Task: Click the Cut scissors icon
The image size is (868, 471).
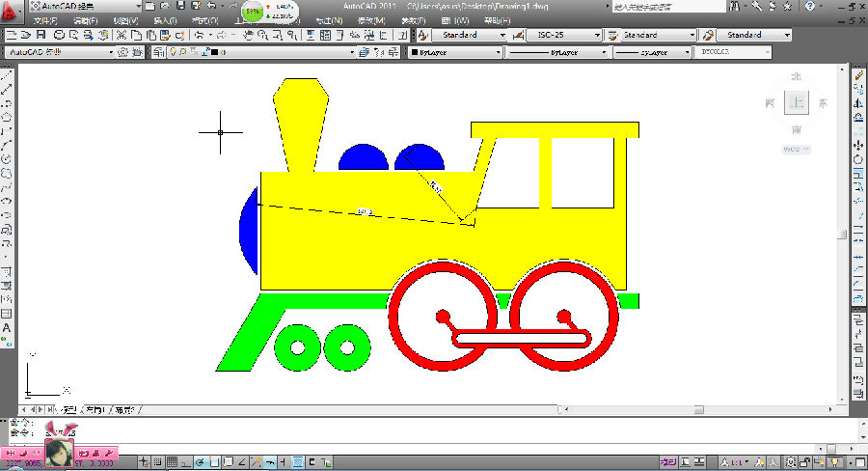Action: 122,35
